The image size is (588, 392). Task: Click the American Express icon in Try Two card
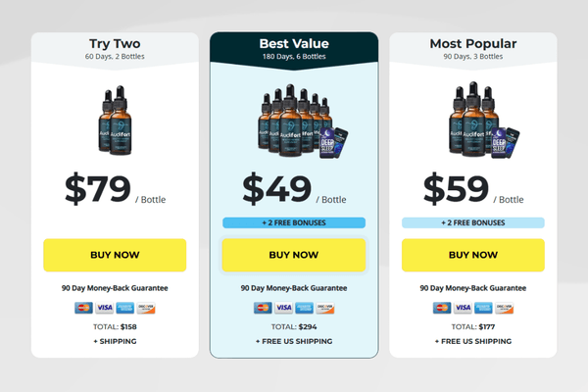(125, 308)
